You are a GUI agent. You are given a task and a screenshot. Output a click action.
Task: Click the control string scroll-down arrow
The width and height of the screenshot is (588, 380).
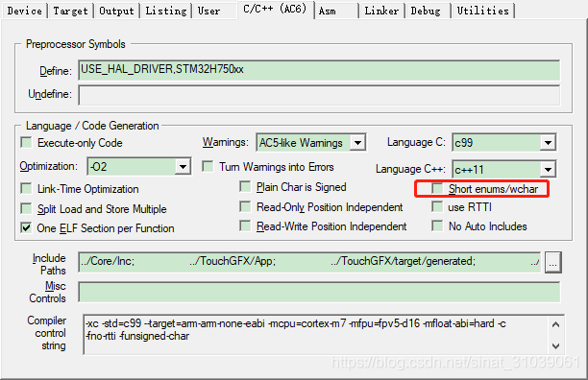click(556, 346)
